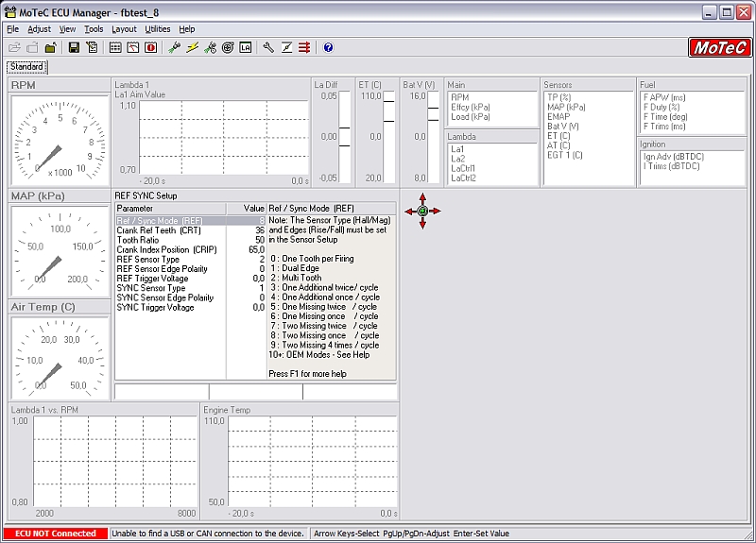756x543 pixels.
Task: Click the fuel injector toolbar icon
Action: pos(175,48)
